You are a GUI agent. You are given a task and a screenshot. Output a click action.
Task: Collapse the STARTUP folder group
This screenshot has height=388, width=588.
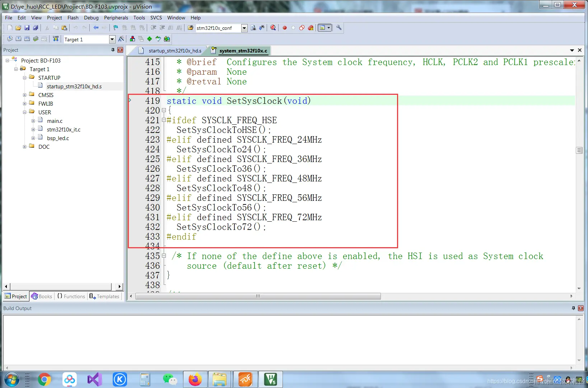(x=24, y=78)
